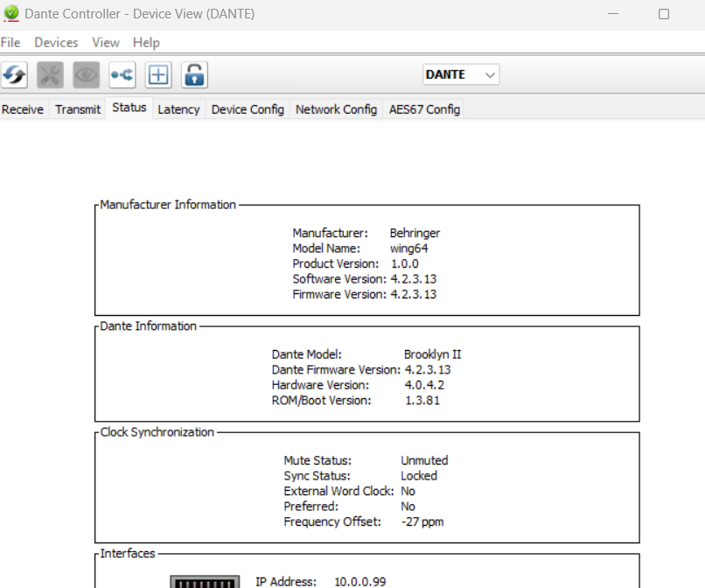
Task: Open the Network Config tab
Action: 336,109
